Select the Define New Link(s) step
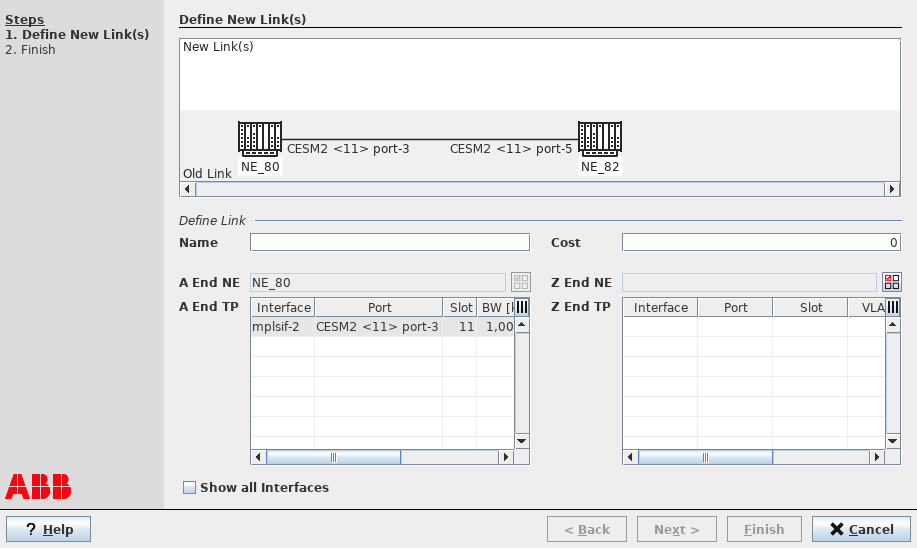 pos(77,34)
